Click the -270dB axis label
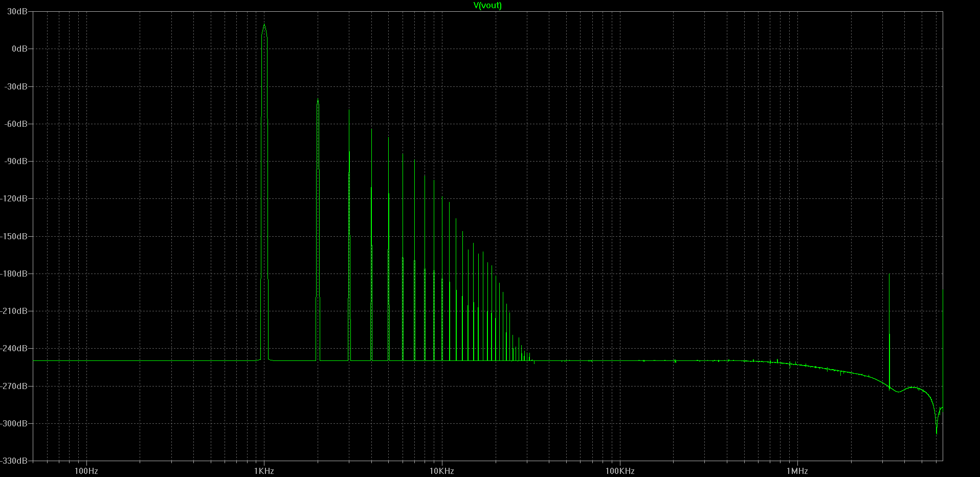 pyautogui.click(x=14, y=386)
